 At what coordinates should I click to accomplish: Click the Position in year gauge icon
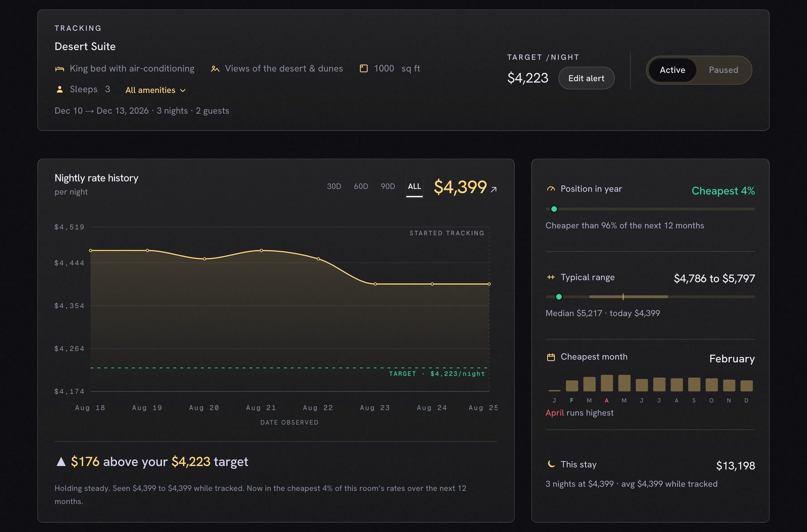pyautogui.click(x=551, y=189)
